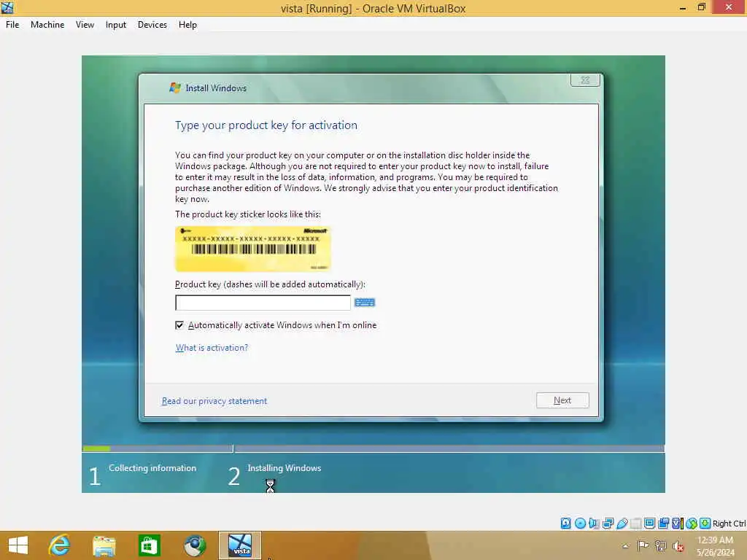Viewport: 747px width, 560px height.
Task: Click the Right Ctrl host key label
Action: 729,524
